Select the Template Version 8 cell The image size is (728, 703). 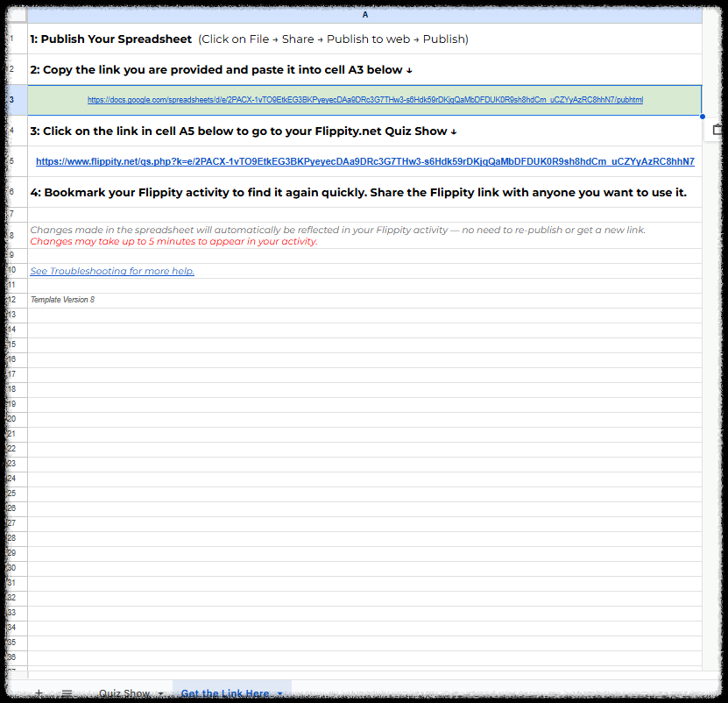click(x=365, y=300)
